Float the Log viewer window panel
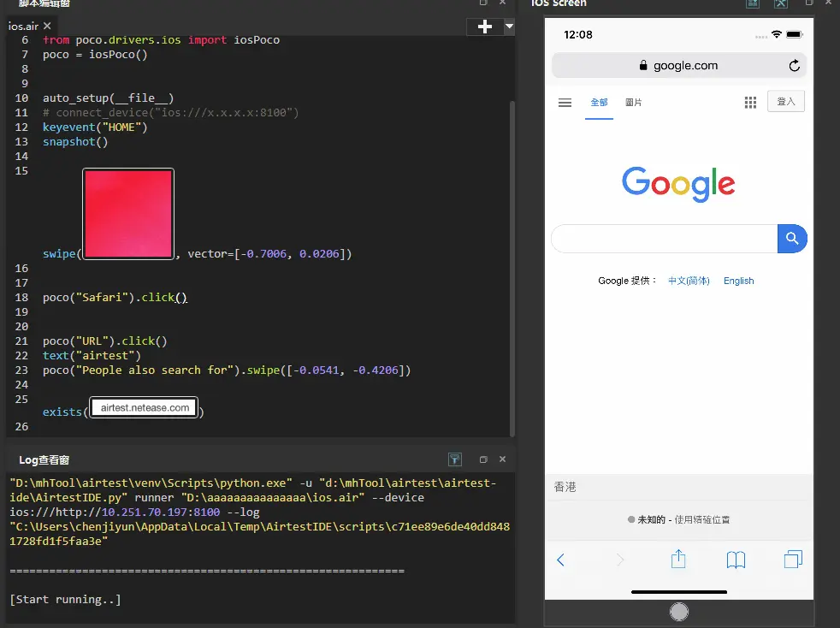 pos(483,459)
